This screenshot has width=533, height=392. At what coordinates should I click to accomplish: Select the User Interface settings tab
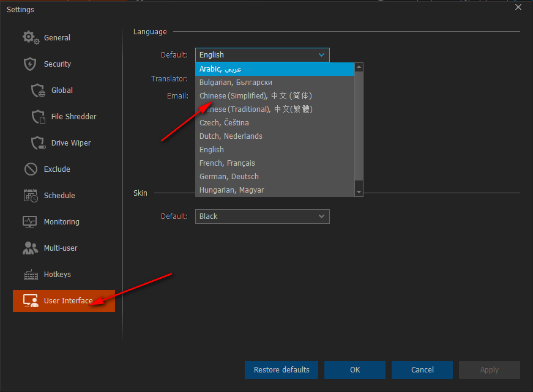[64, 301]
